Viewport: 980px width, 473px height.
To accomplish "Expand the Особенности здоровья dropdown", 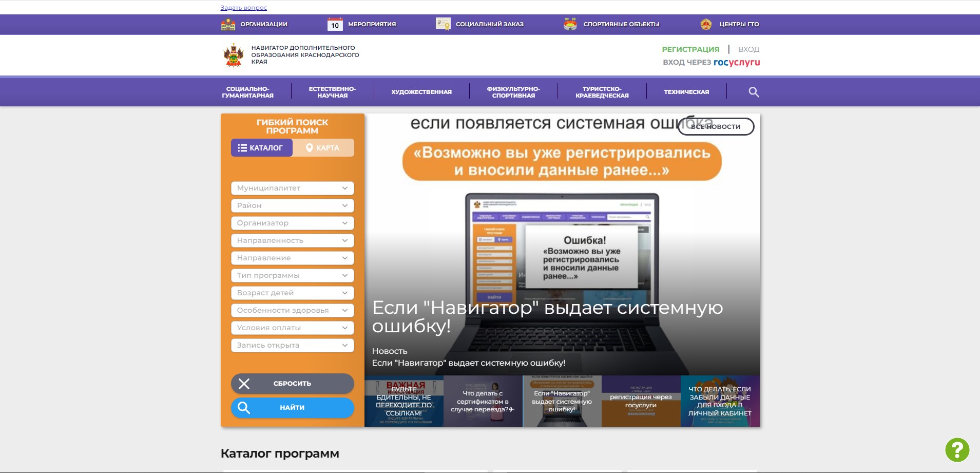I will (293, 310).
